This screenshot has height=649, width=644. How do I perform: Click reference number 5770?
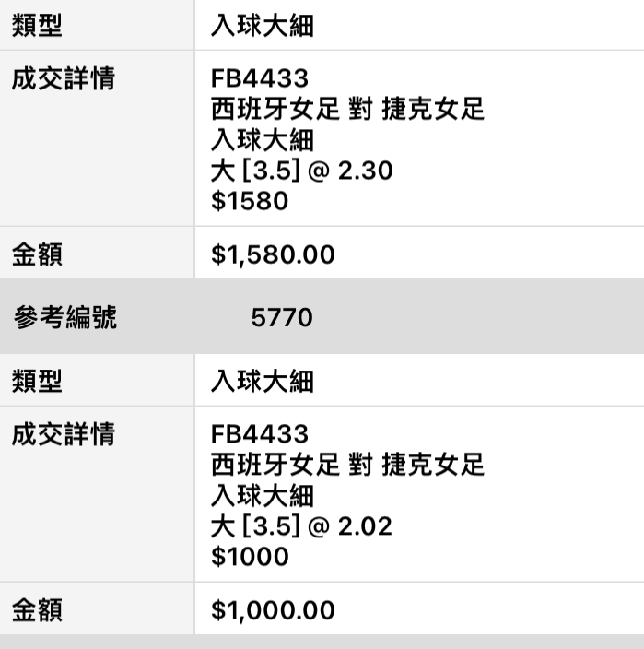coord(281,319)
